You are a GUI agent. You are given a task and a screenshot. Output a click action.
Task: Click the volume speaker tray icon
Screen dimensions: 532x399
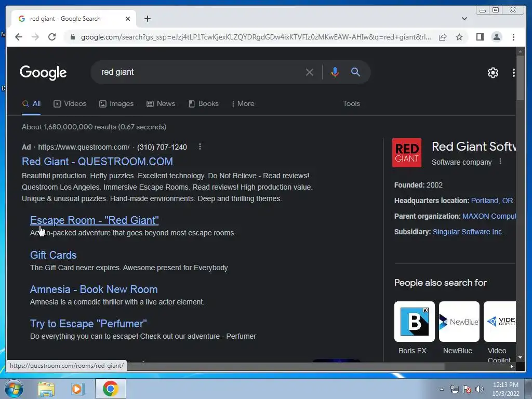coord(480,389)
